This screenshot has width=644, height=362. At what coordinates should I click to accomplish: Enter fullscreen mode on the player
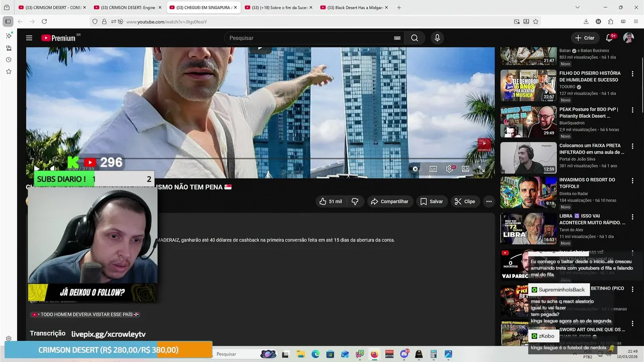coord(481,169)
